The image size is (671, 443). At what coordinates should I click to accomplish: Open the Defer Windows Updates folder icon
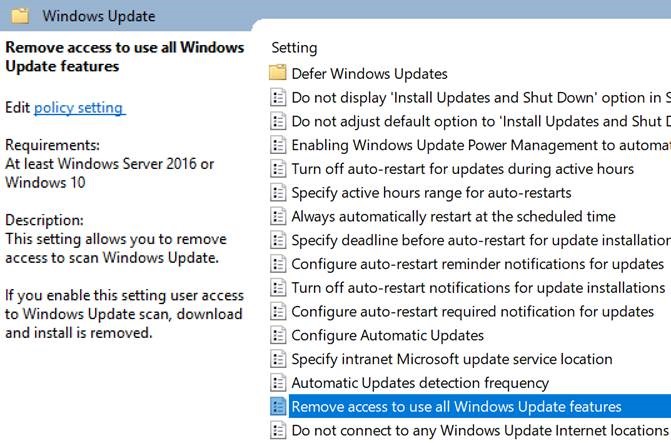pos(278,73)
